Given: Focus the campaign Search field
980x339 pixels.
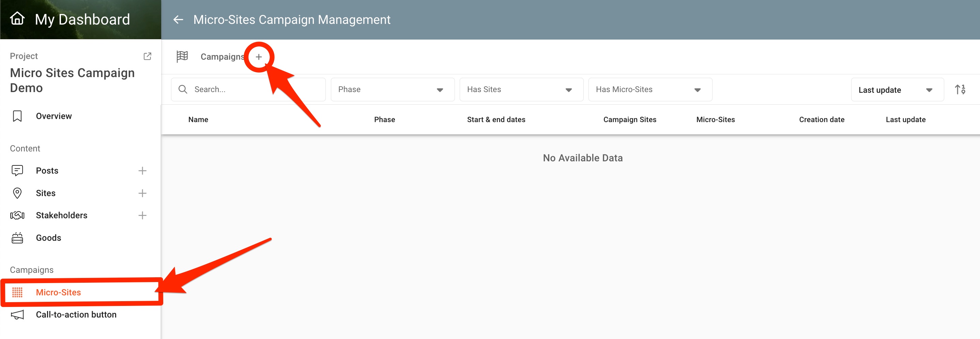Looking at the screenshot, I should click(x=255, y=89).
